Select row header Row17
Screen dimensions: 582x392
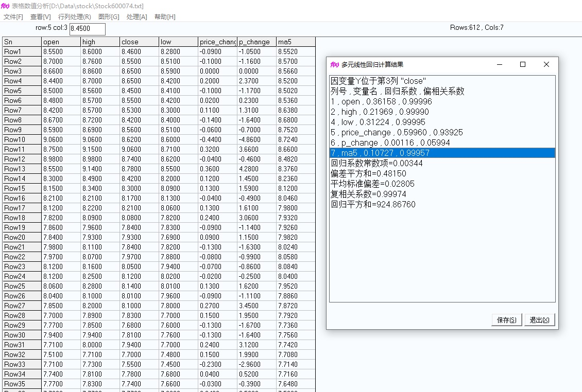coord(22,208)
